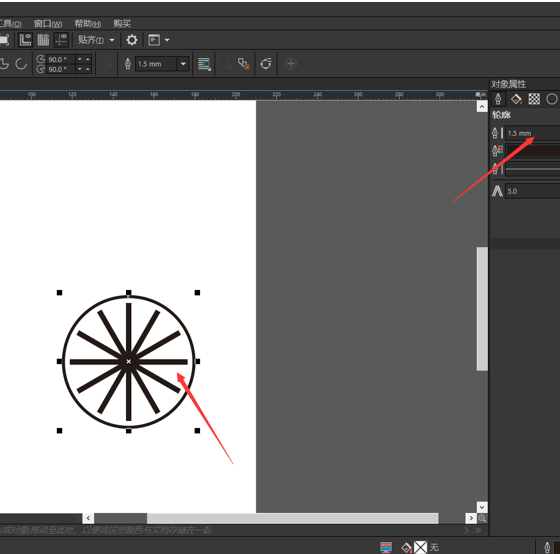Click the horizontal scrollbar right arrow

coord(471,518)
